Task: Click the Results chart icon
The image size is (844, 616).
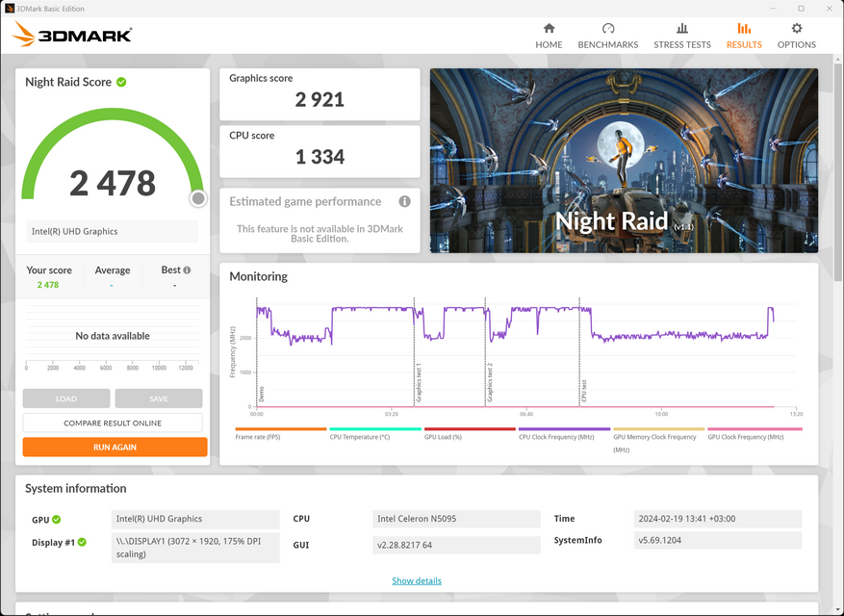Action: pyautogui.click(x=744, y=28)
